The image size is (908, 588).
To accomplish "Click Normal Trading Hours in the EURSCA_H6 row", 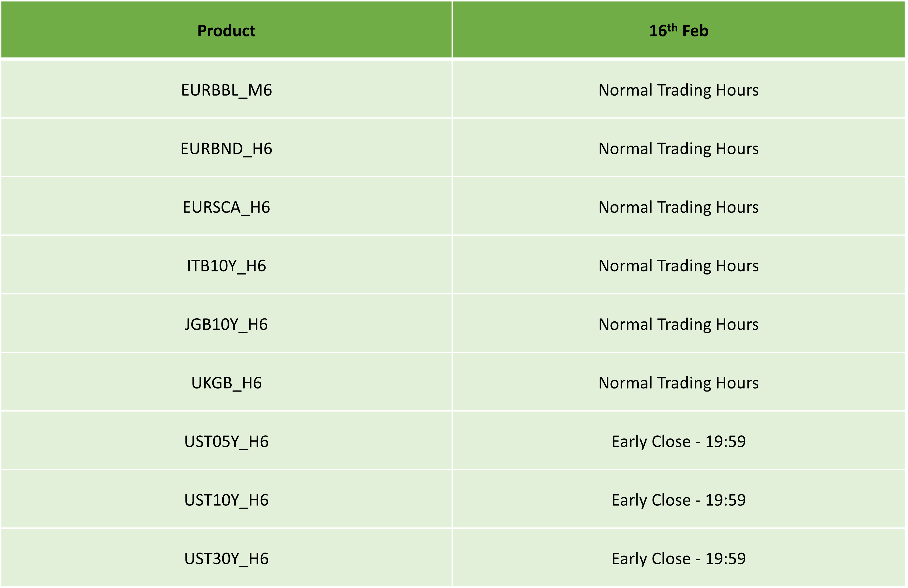I will pyautogui.click(x=678, y=207).
